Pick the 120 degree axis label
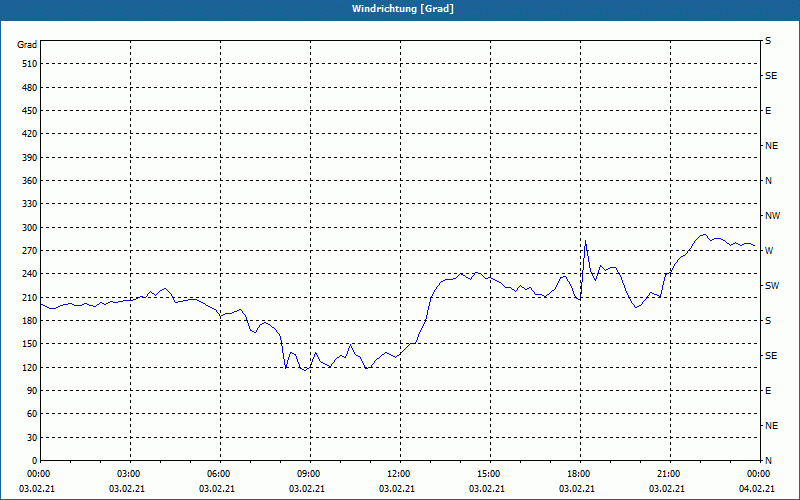 (x=30, y=367)
